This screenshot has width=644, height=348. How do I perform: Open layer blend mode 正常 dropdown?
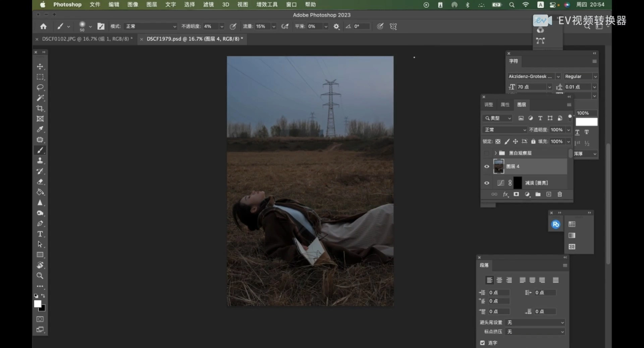505,130
